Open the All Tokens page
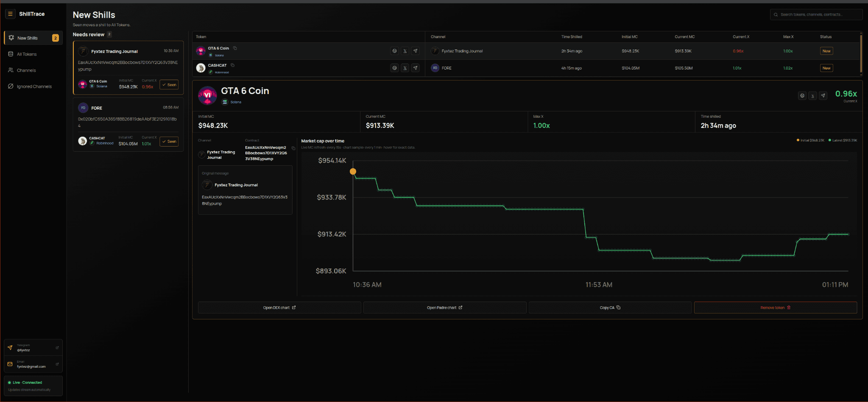This screenshot has height=402, width=868. click(x=33, y=54)
